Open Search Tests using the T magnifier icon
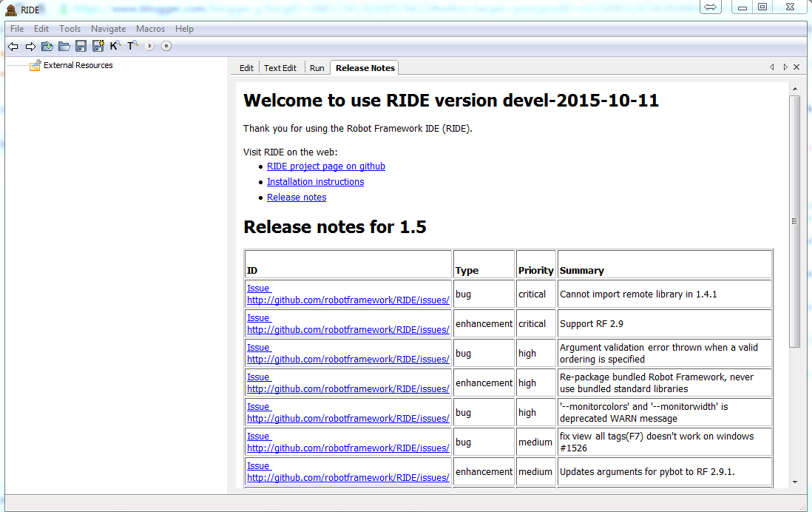The width and height of the screenshot is (812, 512). point(132,46)
